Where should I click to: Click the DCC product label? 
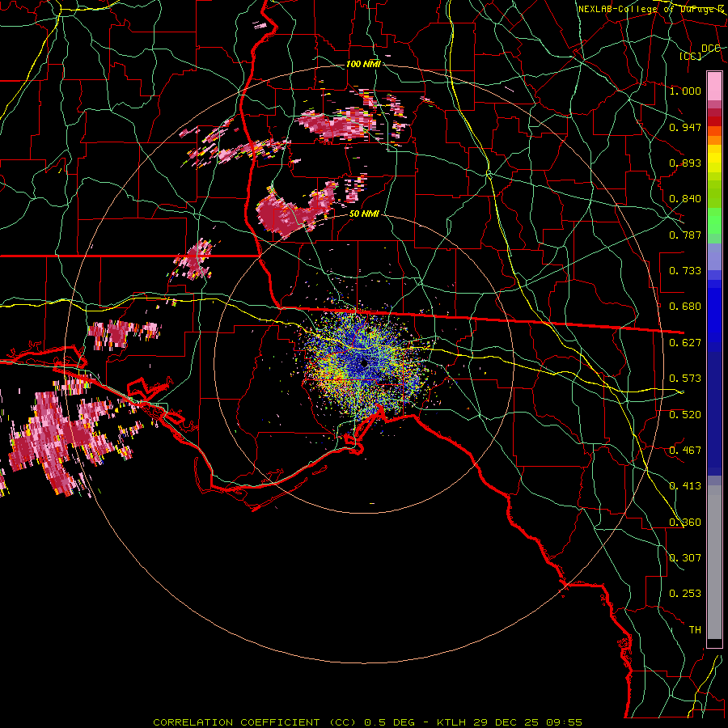710,49
